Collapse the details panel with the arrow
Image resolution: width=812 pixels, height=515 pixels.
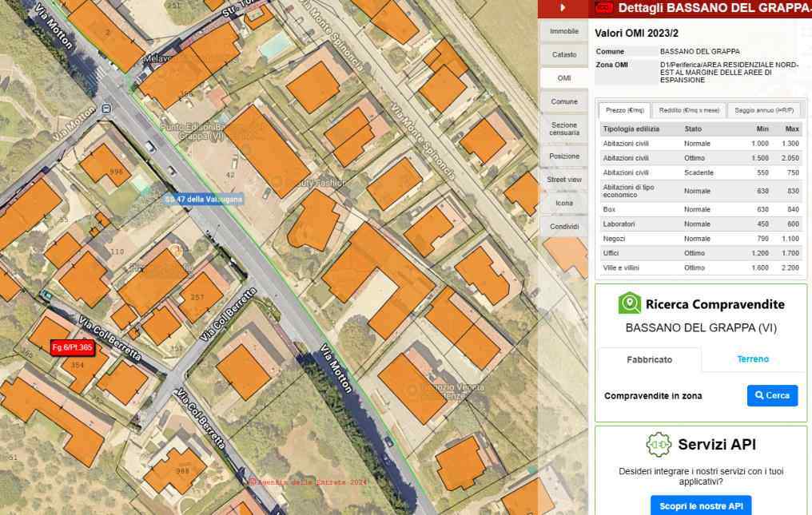pos(562,8)
